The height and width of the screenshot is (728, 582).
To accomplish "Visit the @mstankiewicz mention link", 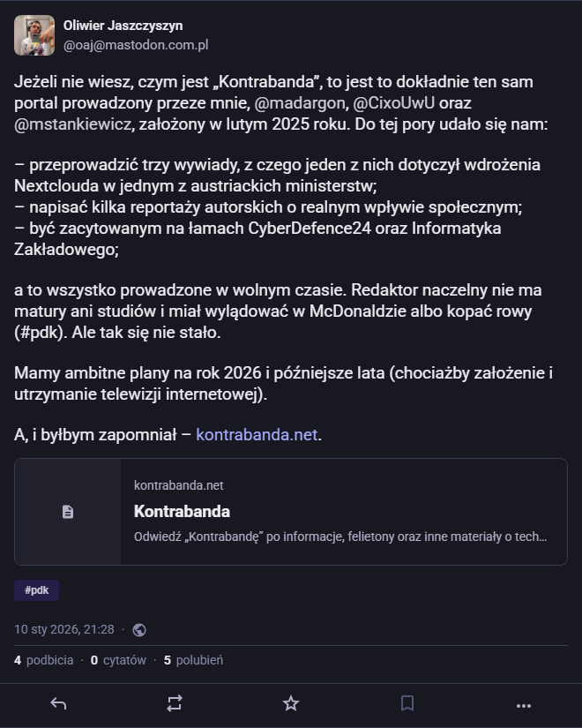I will click(x=73, y=124).
